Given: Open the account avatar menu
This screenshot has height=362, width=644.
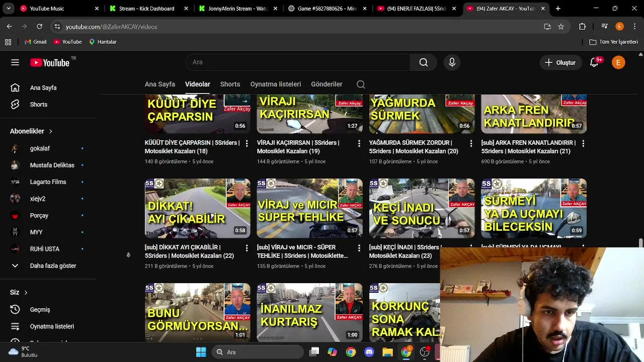Looking at the screenshot, I should click(618, 62).
